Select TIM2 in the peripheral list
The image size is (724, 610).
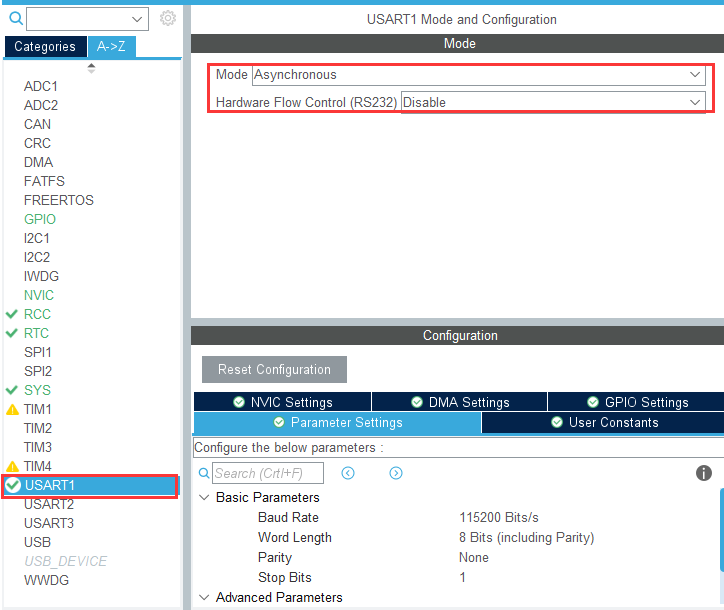[x=38, y=429]
